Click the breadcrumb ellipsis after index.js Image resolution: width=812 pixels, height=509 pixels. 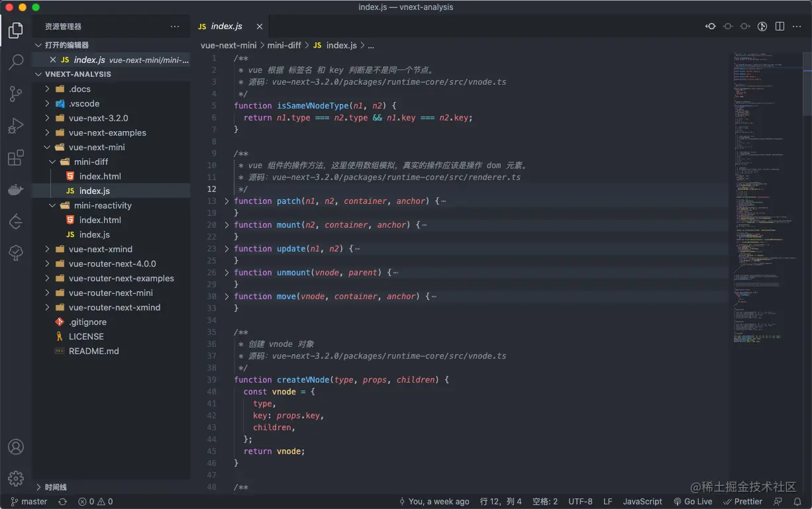pyautogui.click(x=371, y=46)
